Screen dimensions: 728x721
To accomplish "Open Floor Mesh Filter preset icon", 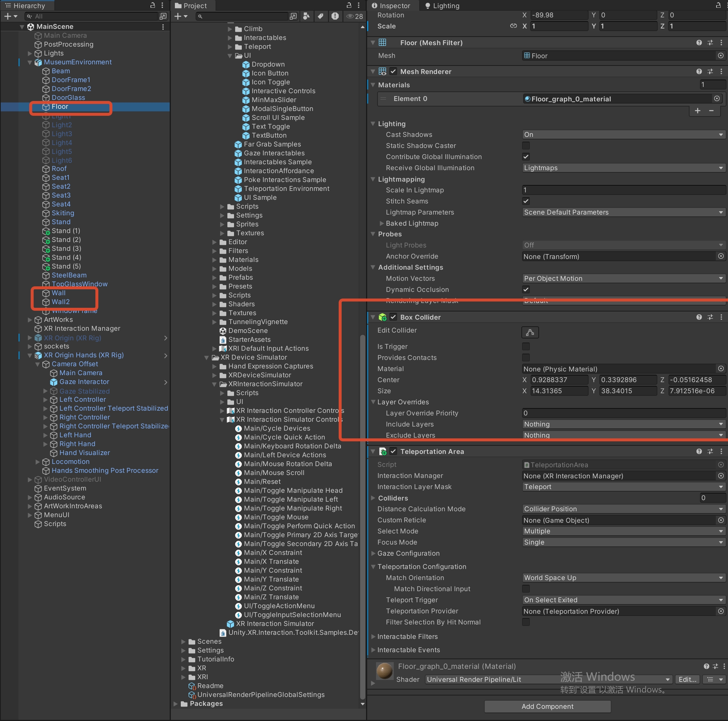I will coord(710,43).
